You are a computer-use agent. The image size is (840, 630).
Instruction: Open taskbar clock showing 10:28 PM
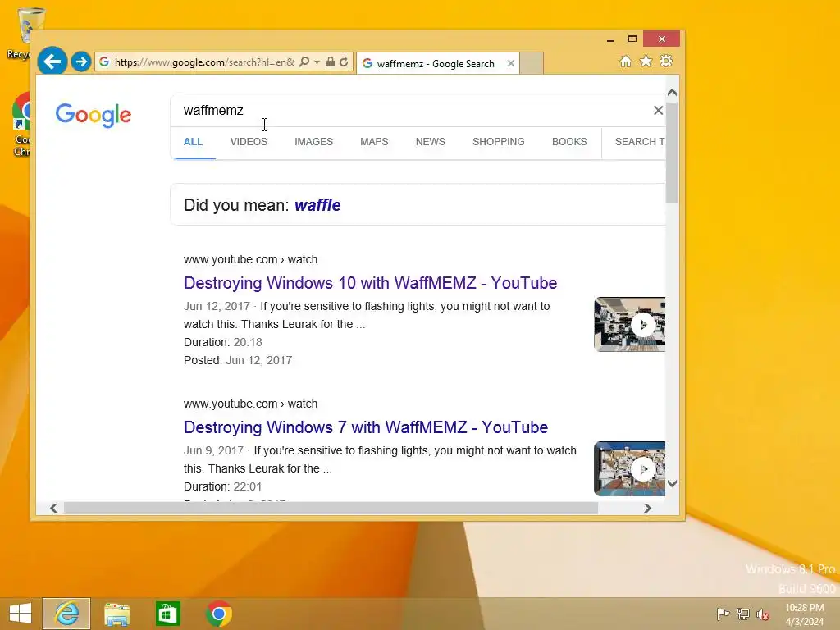(x=805, y=614)
